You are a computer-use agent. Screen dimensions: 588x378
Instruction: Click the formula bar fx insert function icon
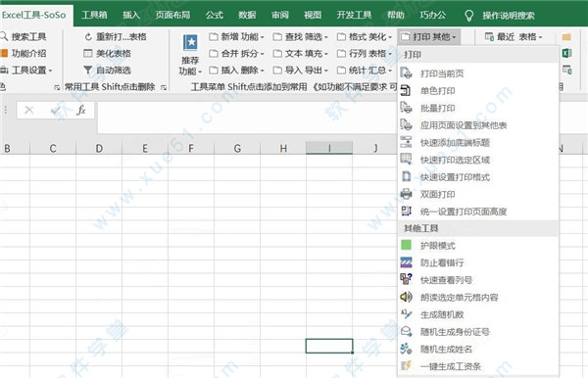(x=81, y=110)
